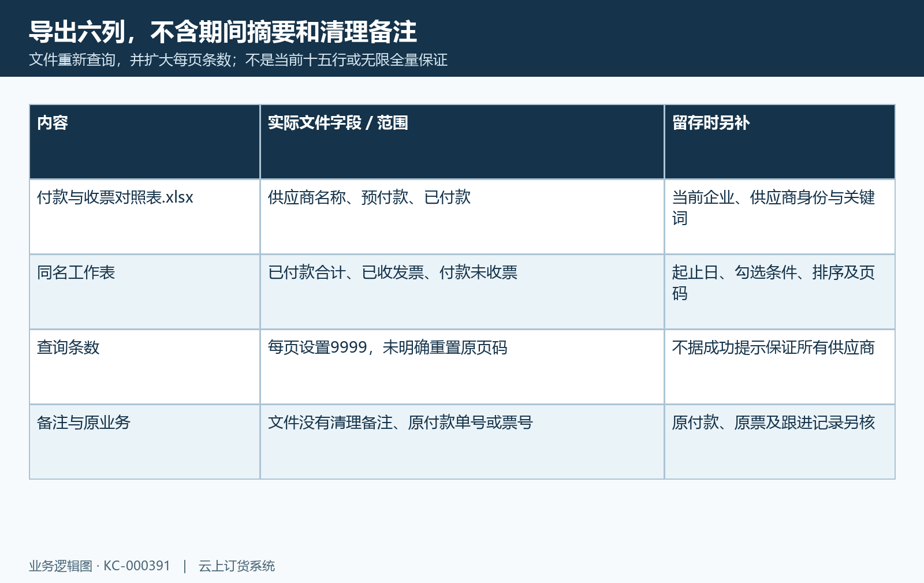Click the cell "每页设置9999，未明确重置原页码"
924x583 pixels.
click(462, 367)
